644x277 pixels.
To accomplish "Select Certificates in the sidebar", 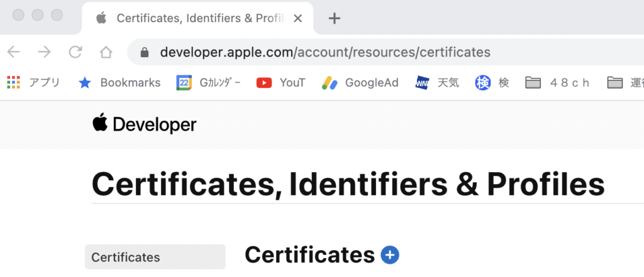I will click(155, 257).
